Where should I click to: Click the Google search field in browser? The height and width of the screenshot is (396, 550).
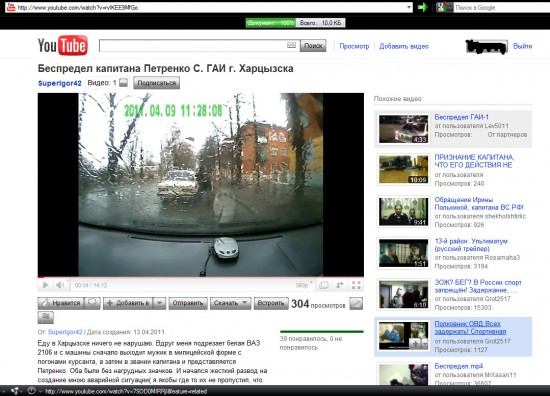[x=502, y=7]
